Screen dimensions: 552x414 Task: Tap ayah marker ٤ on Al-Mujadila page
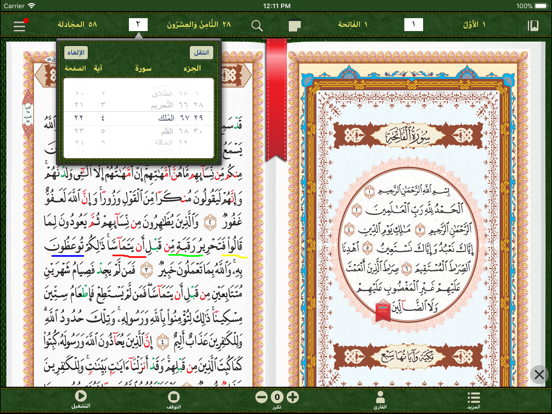(x=162, y=342)
